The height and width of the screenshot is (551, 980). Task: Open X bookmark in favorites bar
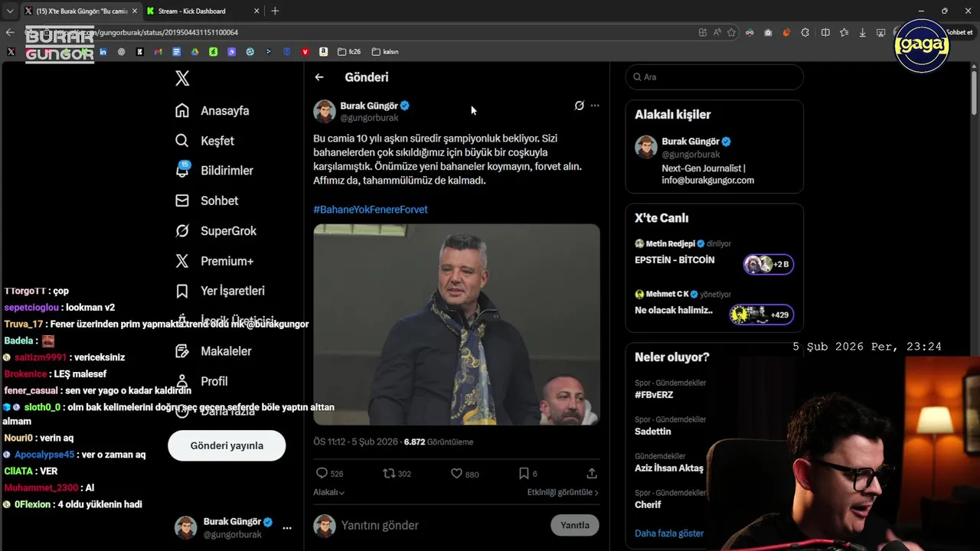pos(11,52)
